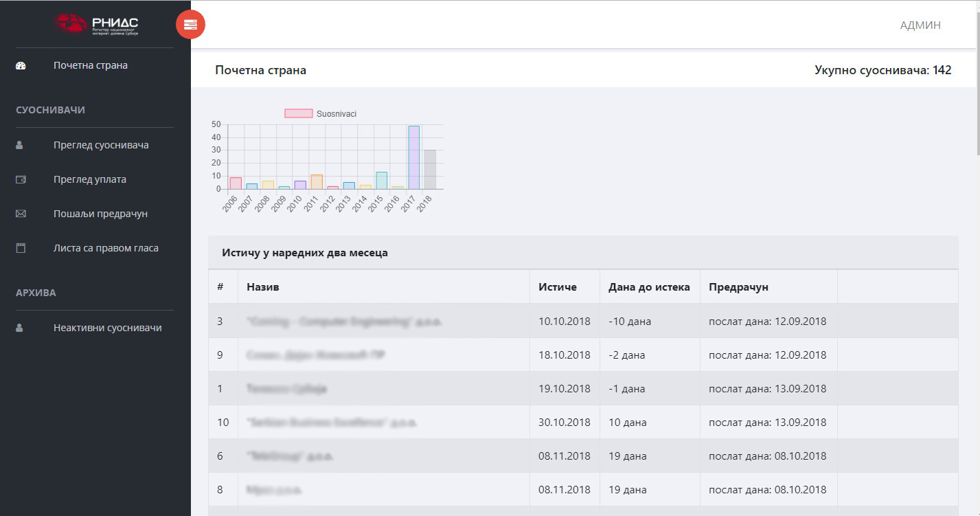
Task: Open Преглед суоснивача from the sidebar
Action: 101,146
